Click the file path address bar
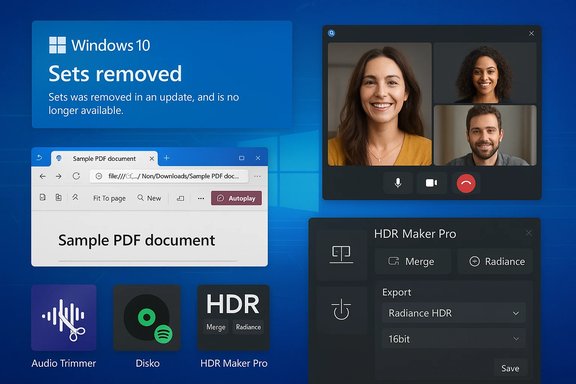The image size is (576, 384). pyautogui.click(x=169, y=176)
